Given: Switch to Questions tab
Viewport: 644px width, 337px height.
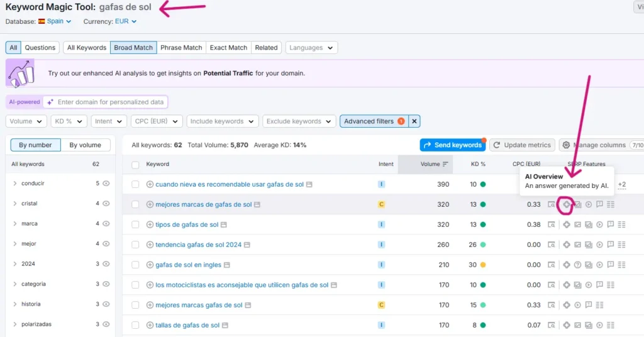Looking at the screenshot, I should point(40,48).
